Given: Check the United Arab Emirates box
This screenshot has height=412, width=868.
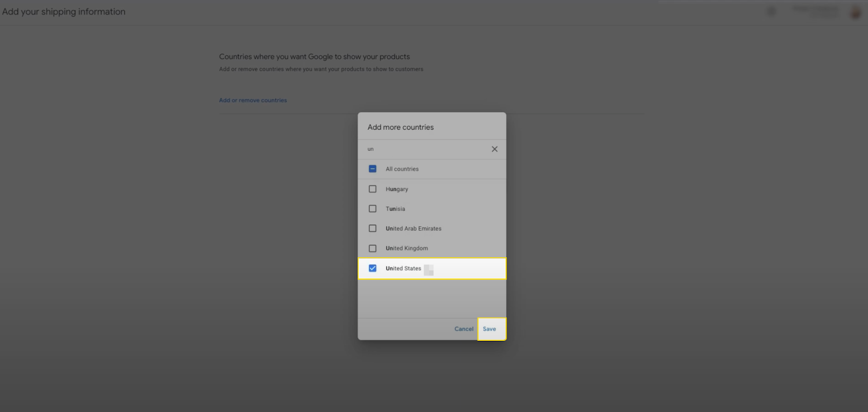Looking at the screenshot, I should 373,229.
